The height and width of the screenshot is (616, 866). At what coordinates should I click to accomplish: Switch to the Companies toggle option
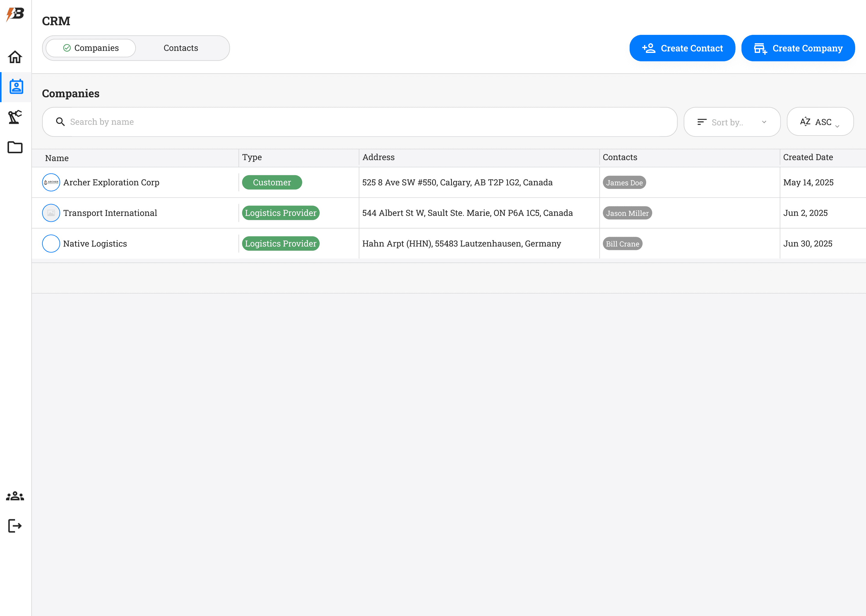pos(91,48)
